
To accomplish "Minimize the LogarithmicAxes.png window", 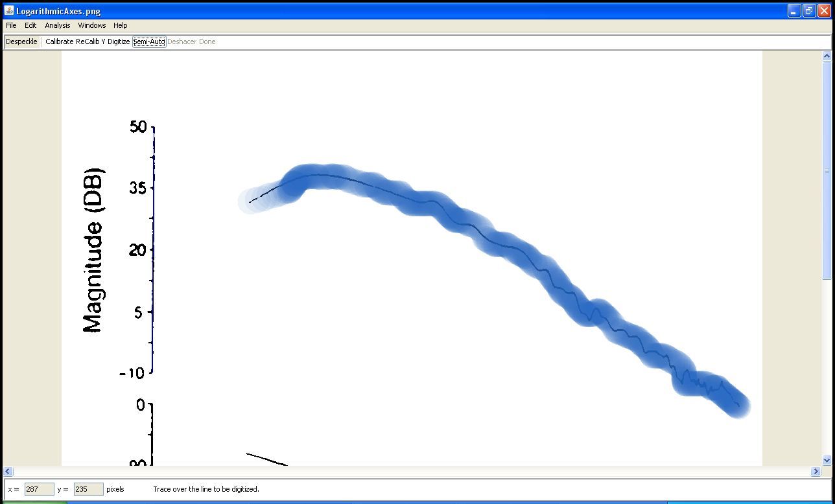I will [794, 11].
